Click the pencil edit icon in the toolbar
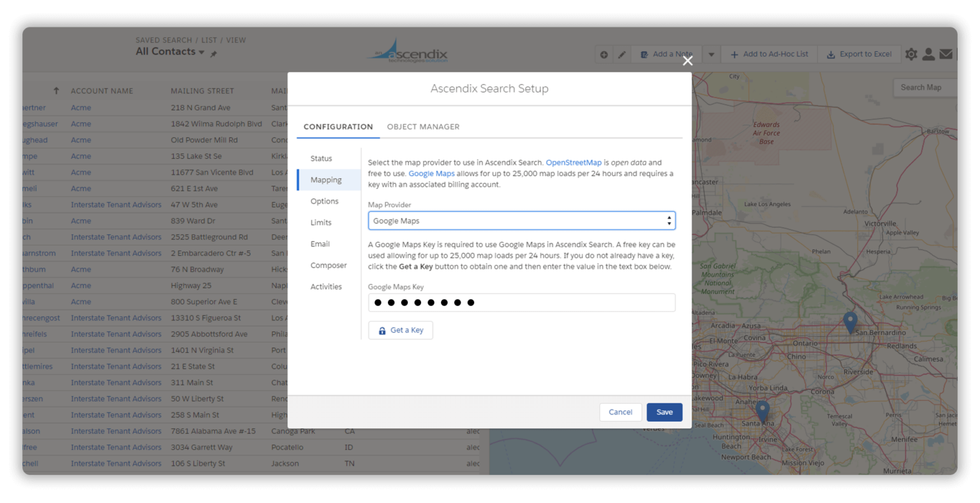Screen dimensions: 980x503 coord(621,54)
